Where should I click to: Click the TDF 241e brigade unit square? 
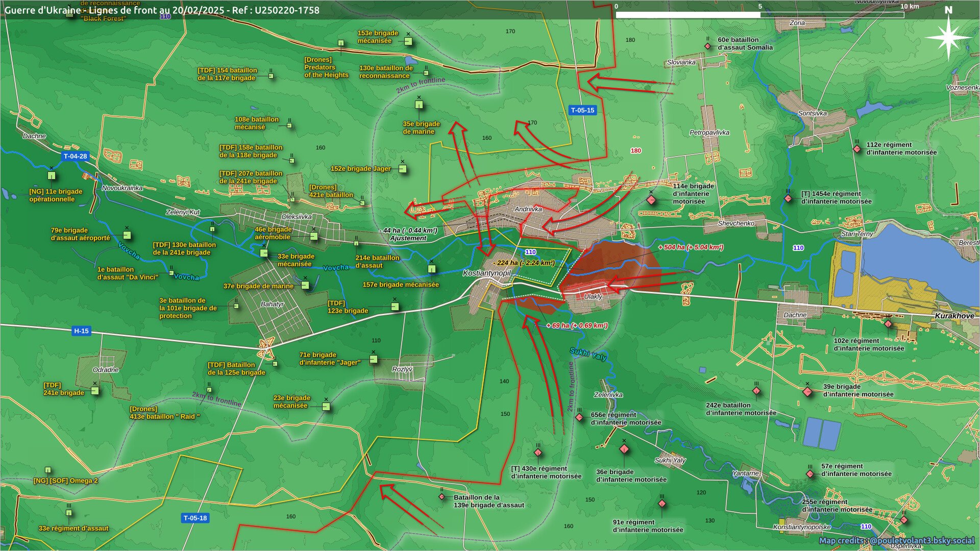(x=95, y=391)
